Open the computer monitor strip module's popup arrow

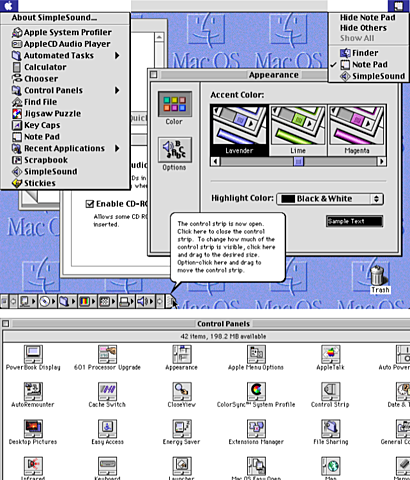coord(33,302)
